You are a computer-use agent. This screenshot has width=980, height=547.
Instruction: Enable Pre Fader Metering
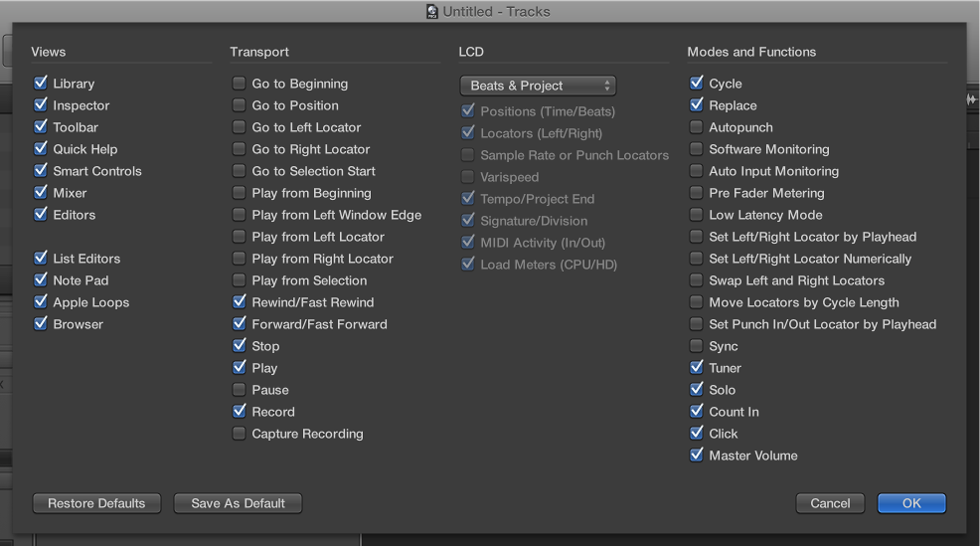point(697,193)
